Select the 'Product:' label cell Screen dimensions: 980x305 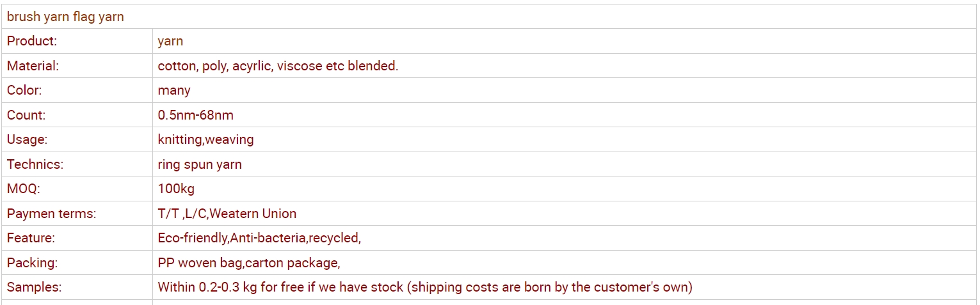point(32,42)
